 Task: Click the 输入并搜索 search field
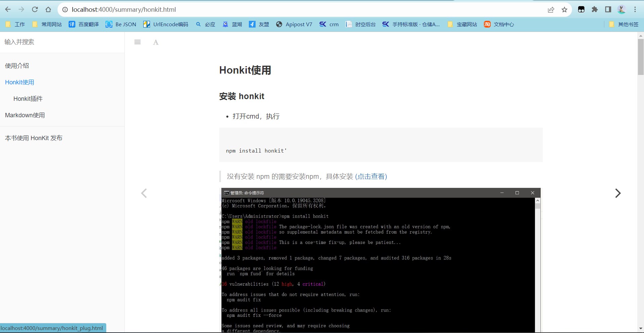click(x=62, y=42)
